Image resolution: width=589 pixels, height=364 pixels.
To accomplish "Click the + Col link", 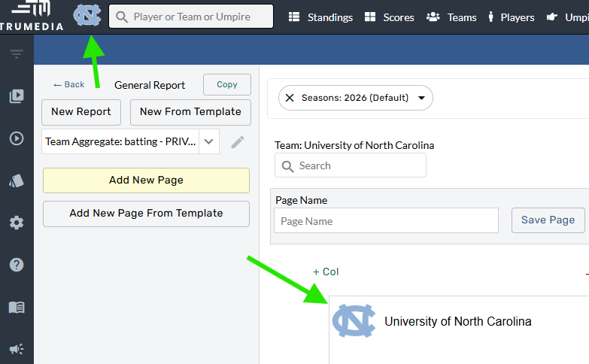I will 326,271.
